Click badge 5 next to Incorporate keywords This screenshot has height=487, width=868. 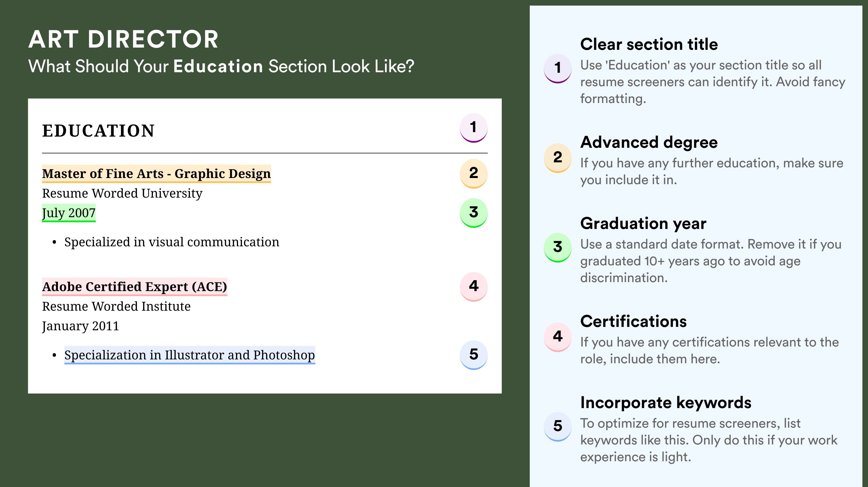pos(557,427)
